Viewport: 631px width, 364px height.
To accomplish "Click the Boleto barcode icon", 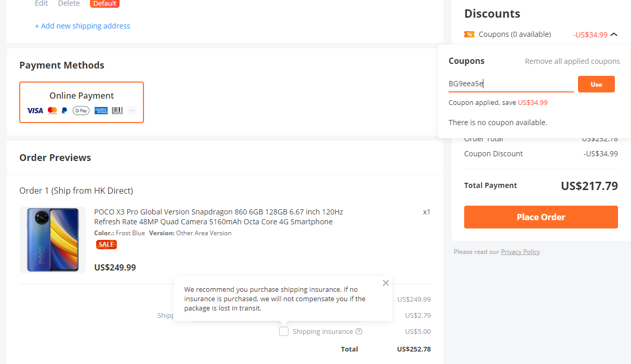I will [117, 111].
